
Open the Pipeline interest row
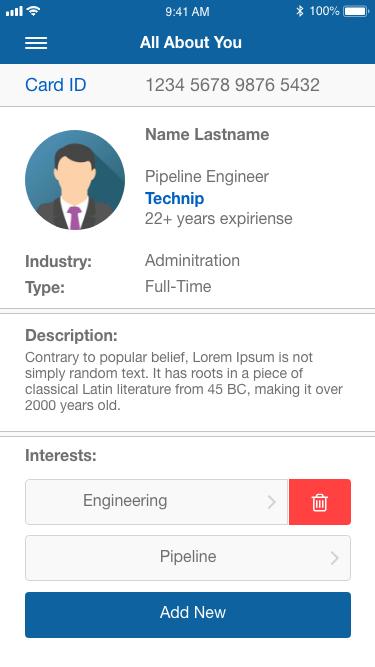coord(188,558)
